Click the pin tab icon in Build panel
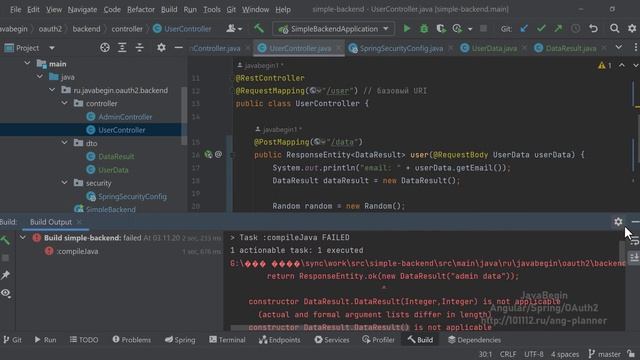Screen dimensions: 640x360 [5, 275]
